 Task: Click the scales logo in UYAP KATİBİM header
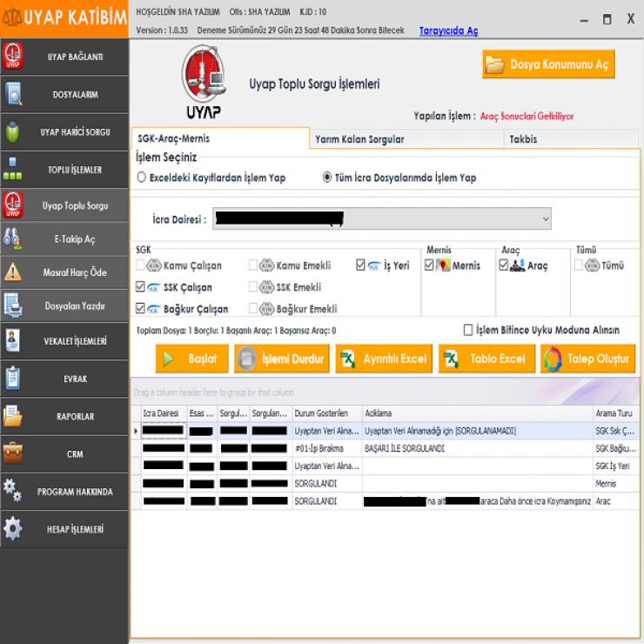click(x=12, y=17)
